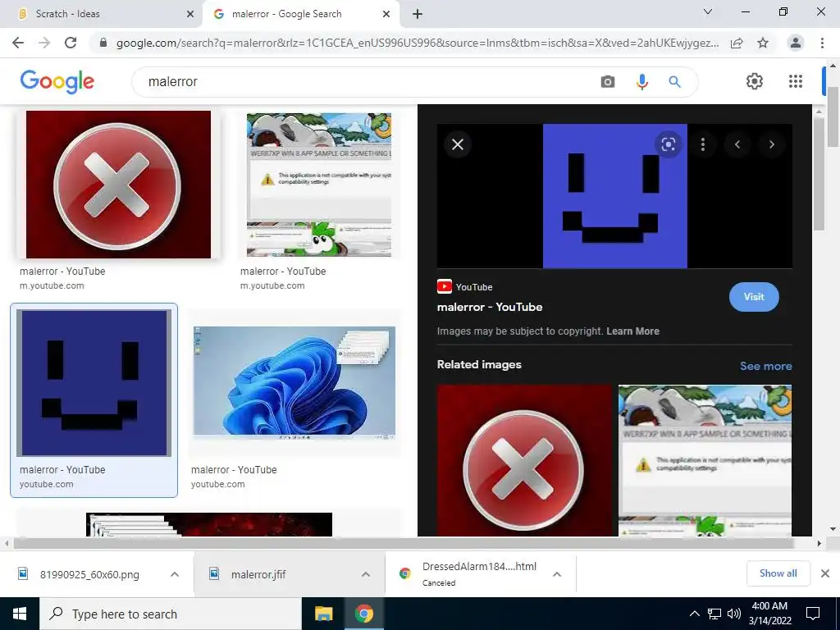Show hidden system tray icons
Image resolution: width=840 pixels, height=630 pixels.
pyautogui.click(x=694, y=614)
